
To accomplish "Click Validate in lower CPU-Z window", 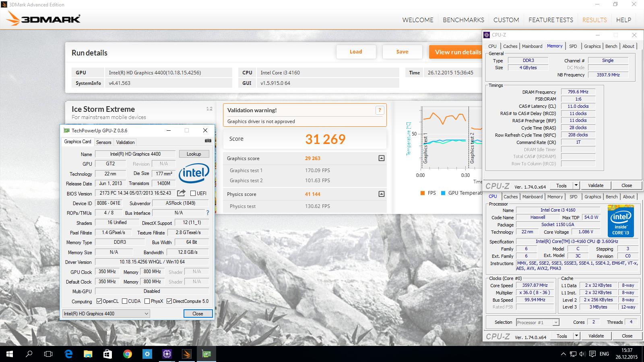I will tap(596, 336).
